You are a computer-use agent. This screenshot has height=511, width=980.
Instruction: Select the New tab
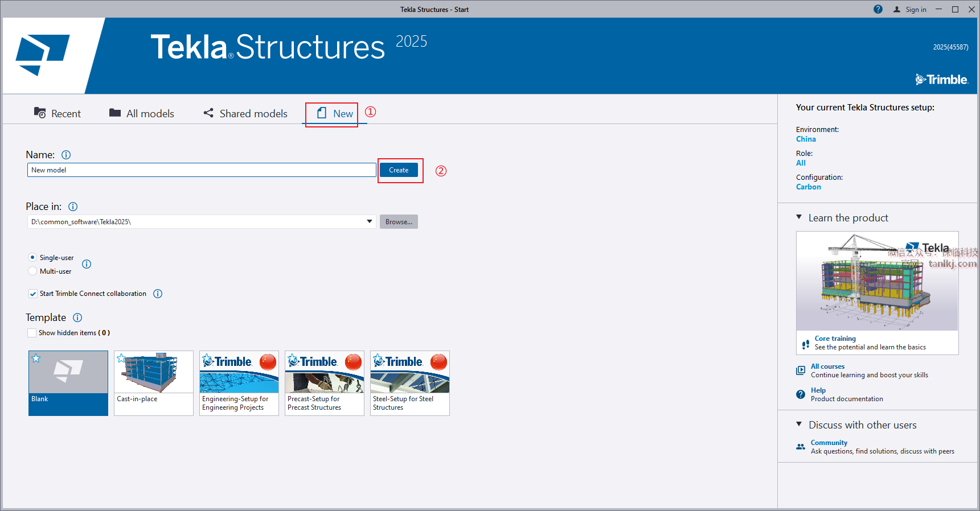pyautogui.click(x=335, y=113)
